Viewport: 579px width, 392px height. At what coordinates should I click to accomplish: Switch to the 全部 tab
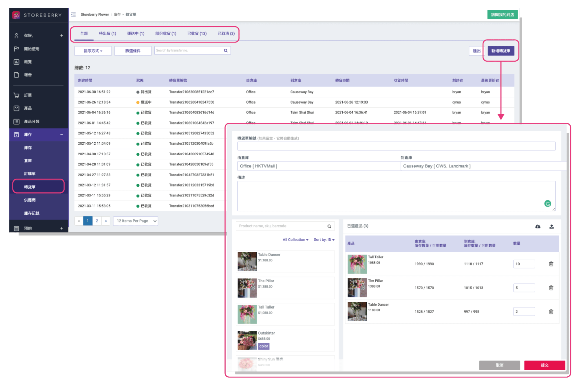point(84,34)
